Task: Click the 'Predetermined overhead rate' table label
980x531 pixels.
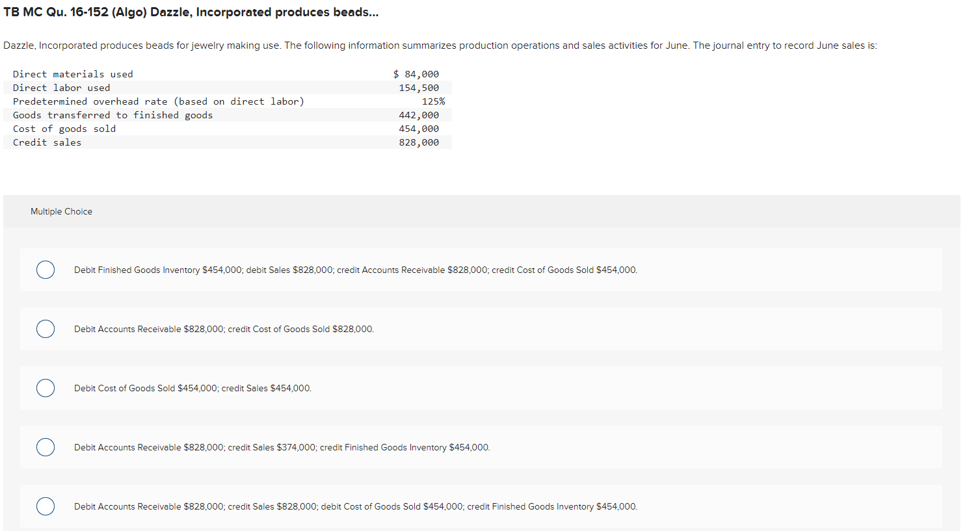Action: click(x=159, y=101)
